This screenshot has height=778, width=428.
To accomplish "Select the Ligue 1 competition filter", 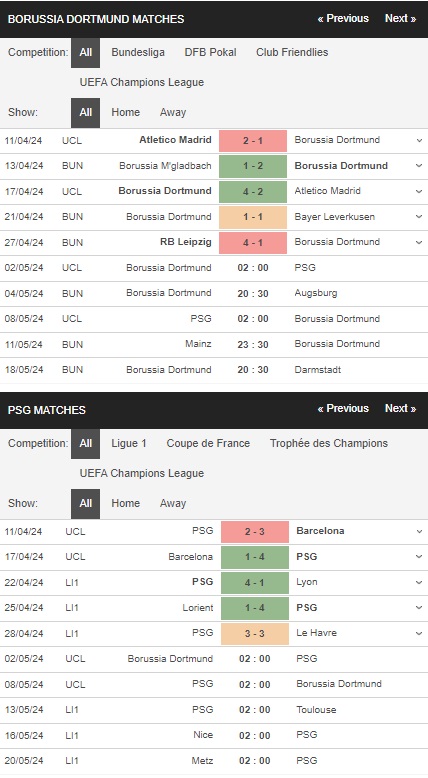I will [x=129, y=443].
